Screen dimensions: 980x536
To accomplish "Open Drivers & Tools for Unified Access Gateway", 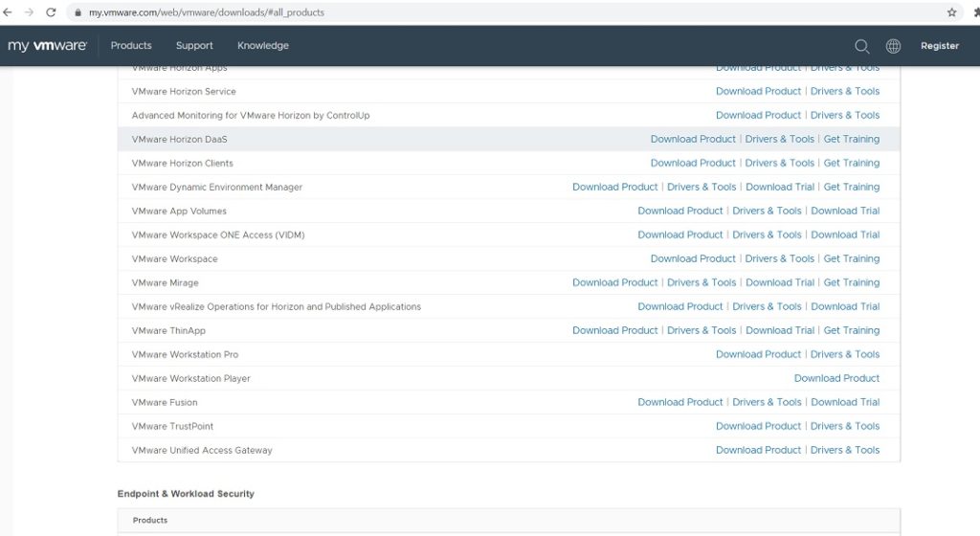I will (845, 450).
